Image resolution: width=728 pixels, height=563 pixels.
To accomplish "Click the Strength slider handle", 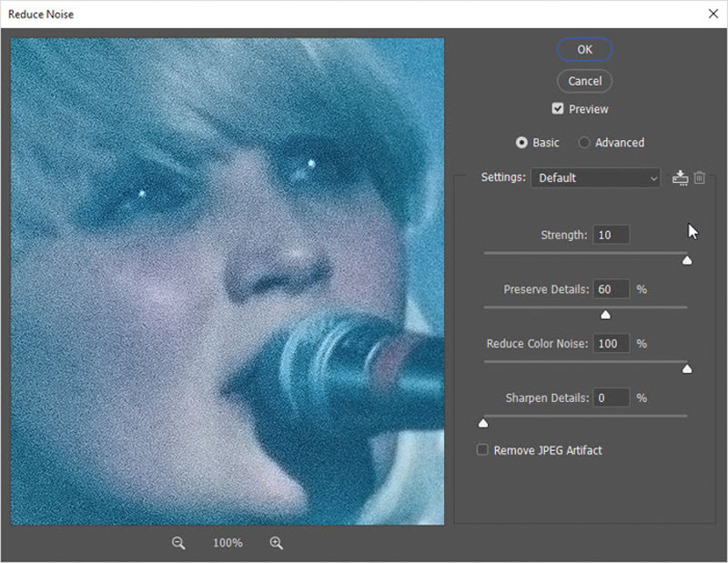I will pos(687,260).
